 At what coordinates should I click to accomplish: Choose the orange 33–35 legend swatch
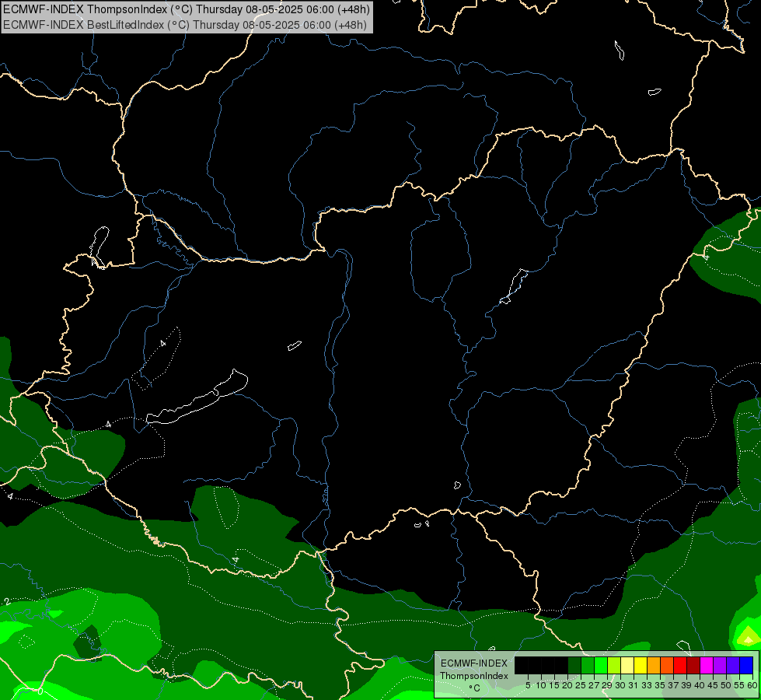tap(654, 665)
